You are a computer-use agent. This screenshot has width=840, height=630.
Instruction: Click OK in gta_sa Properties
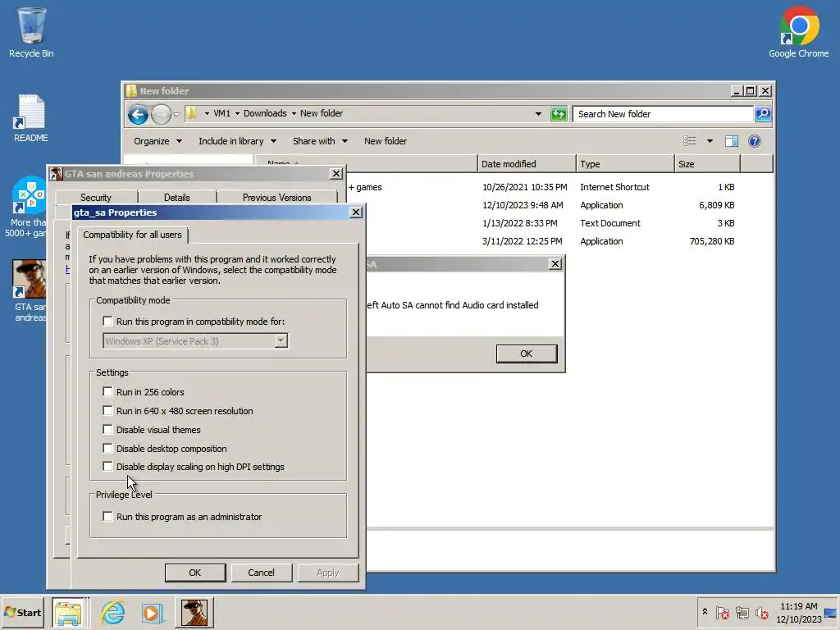point(195,573)
